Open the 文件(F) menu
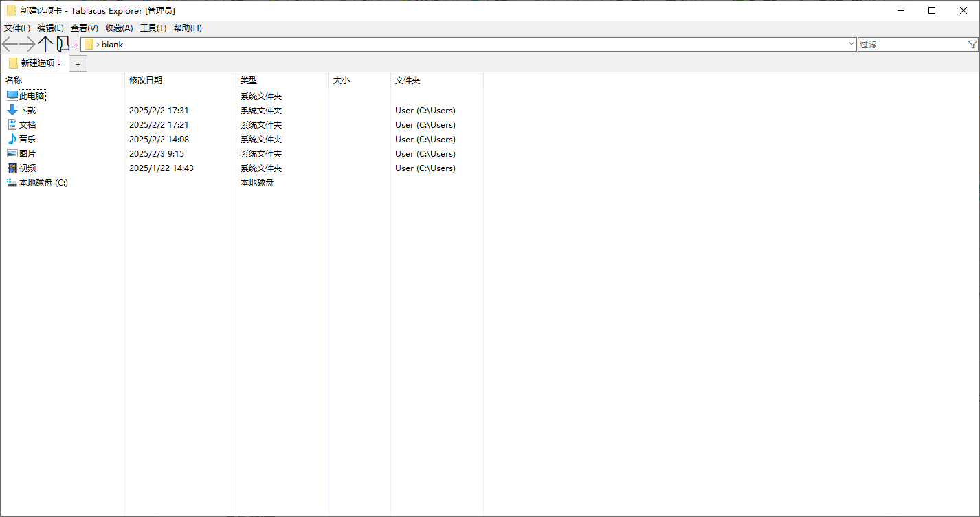The image size is (980, 517). [x=17, y=28]
